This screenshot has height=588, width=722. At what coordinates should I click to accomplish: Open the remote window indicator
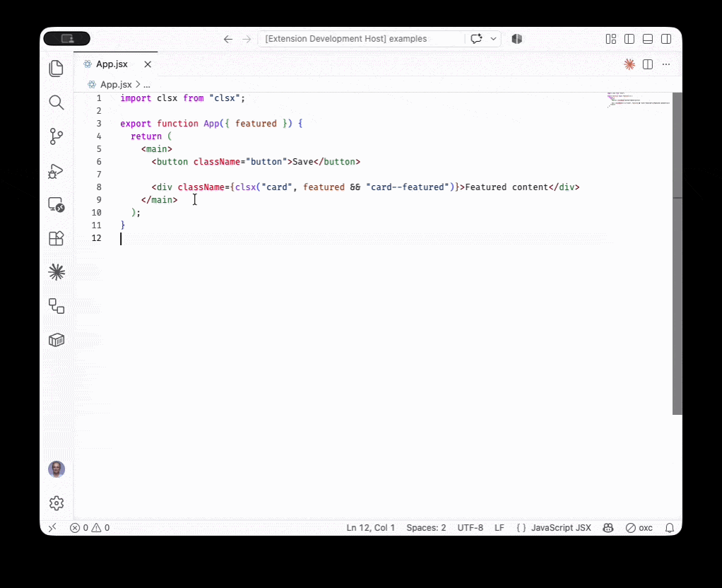[52, 528]
